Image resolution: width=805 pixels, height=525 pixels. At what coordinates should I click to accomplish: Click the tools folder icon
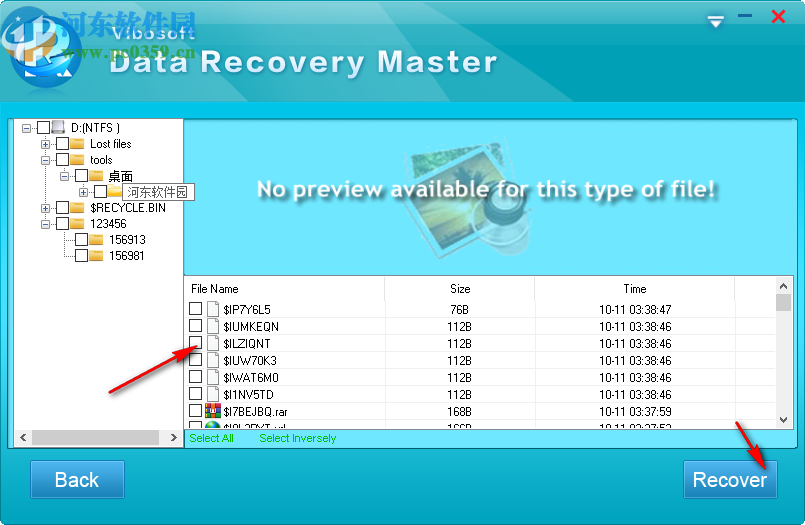pyautogui.click(x=77, y=159)
